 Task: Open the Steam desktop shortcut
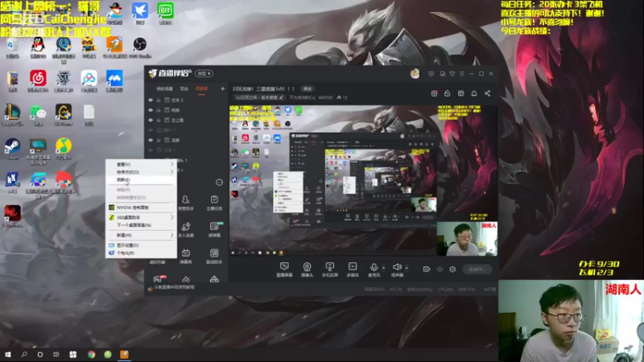click(x=12, y=149)
